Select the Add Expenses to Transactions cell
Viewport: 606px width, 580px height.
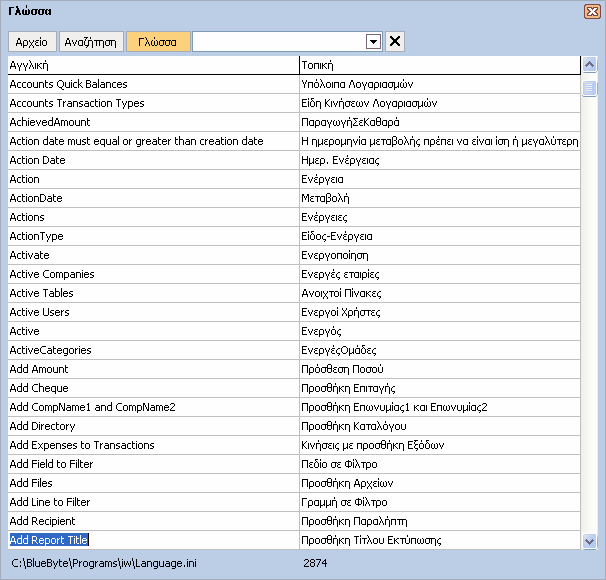[x=153, y=445]
